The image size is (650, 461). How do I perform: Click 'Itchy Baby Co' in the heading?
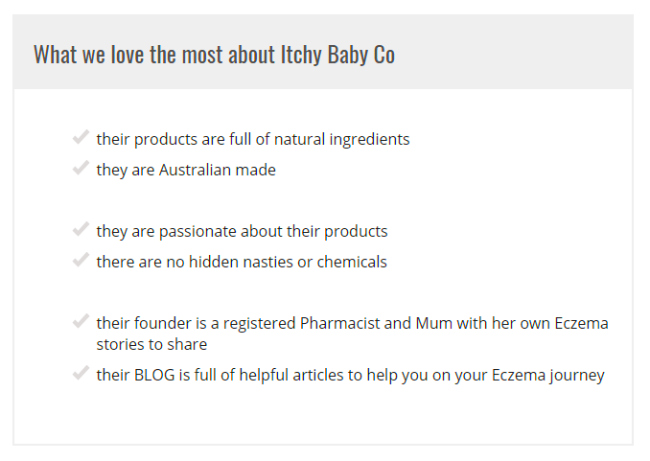(x=338, y=54)
